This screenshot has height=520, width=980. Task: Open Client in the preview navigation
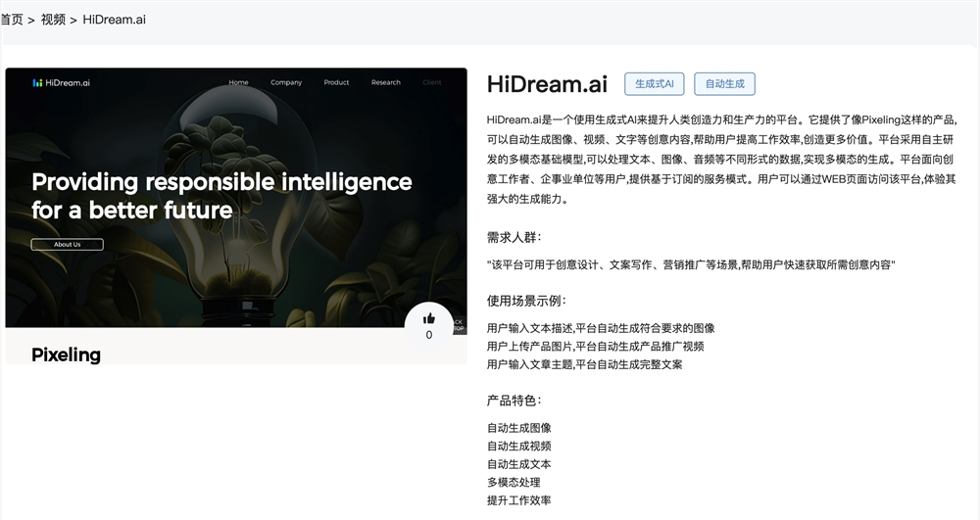(x=432, y=82)
